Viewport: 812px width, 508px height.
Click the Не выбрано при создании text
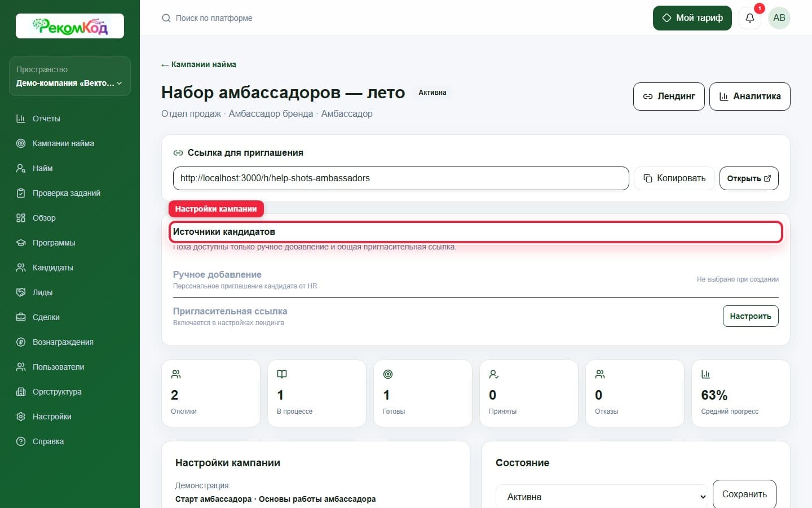(x=738, y=279)
